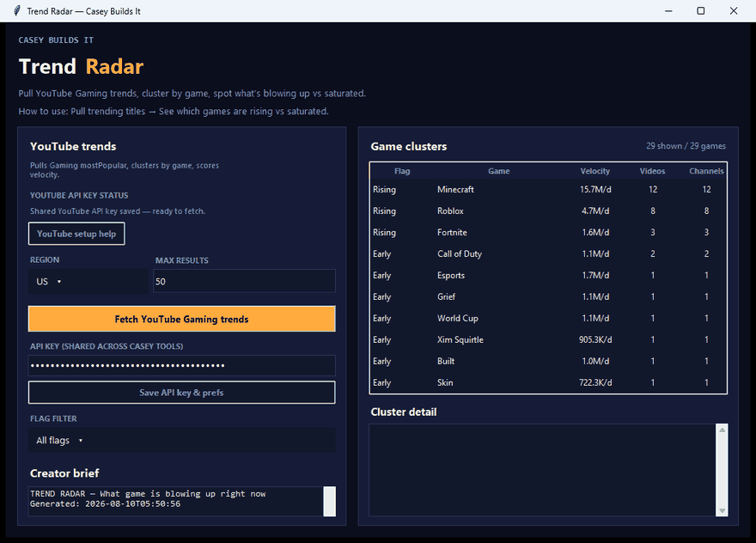
Task: Click the Creator brief text box
Action: (x=176, y=501)
